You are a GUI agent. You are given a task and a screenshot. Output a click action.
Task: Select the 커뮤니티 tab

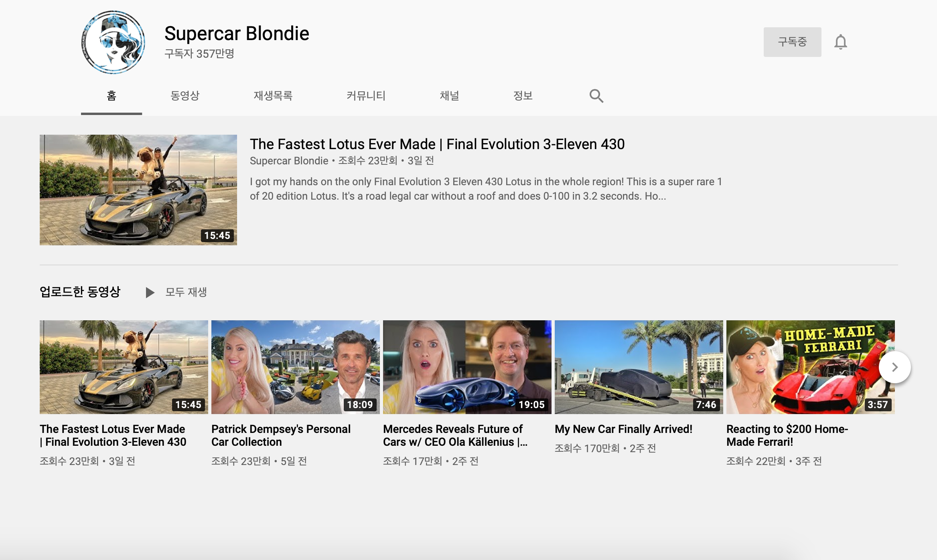pos(366,96)
